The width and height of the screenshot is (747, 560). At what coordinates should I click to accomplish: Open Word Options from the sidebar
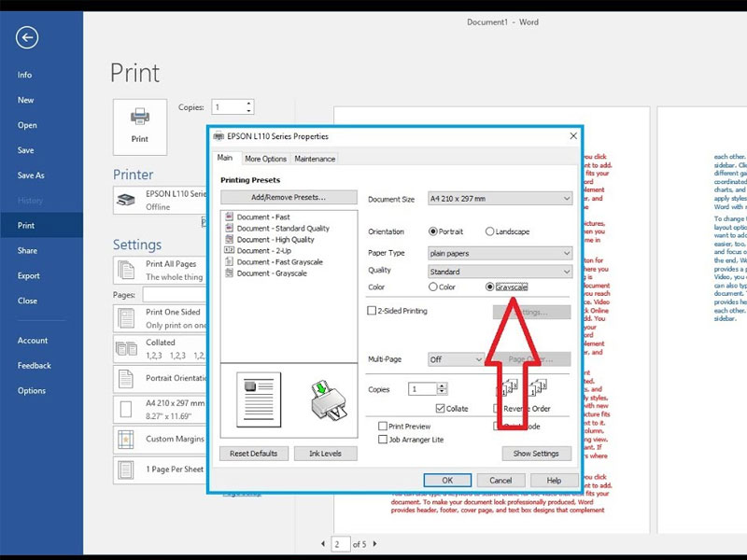click(32, 390)
